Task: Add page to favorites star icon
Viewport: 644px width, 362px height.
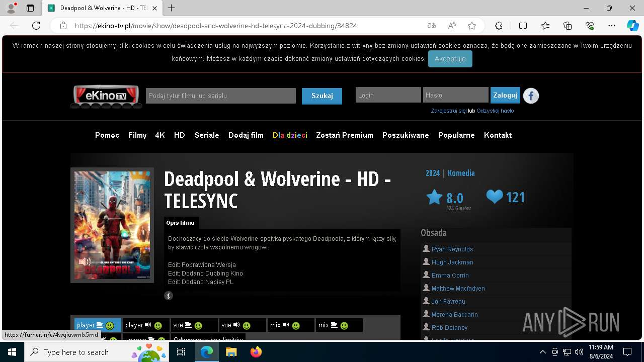Action: 472,26
